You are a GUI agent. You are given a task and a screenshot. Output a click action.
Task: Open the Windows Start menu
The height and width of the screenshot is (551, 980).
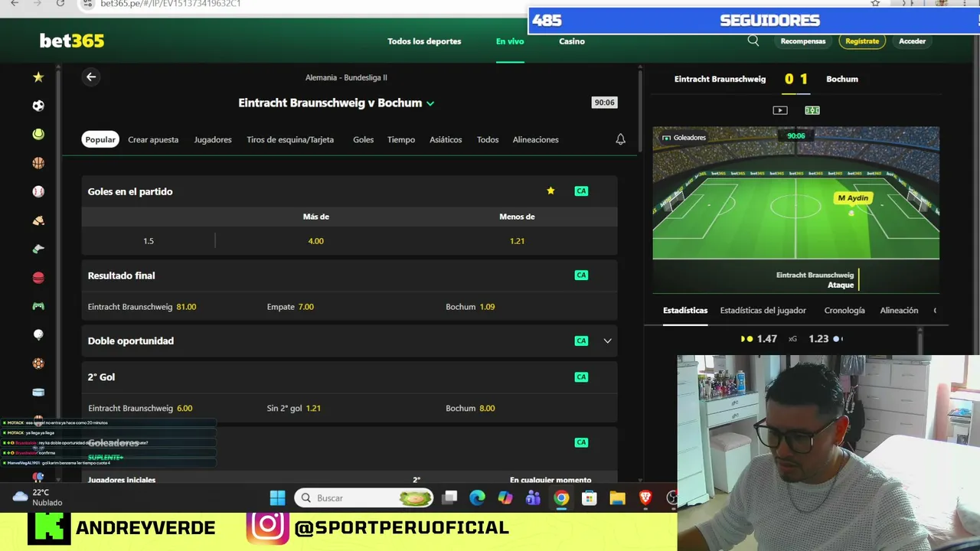click(277, 498)
